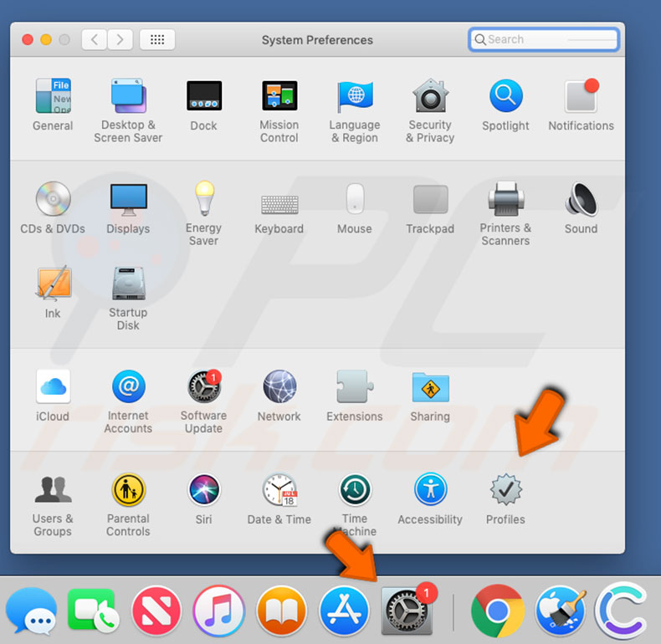The image size is (661, 644).
Task: Open the News app in Dock
Action: (156, 611)
